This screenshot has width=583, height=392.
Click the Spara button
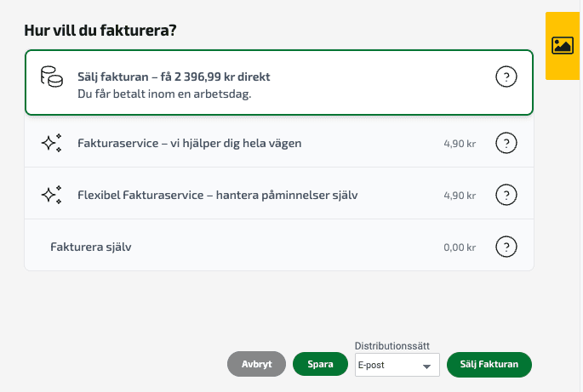pyautogui.click(x=320, y=364)
